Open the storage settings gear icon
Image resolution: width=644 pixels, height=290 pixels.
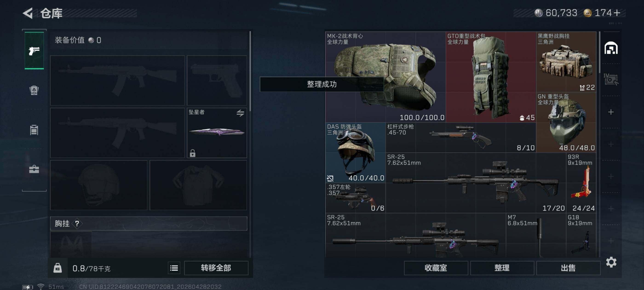[x=611, y=262]
